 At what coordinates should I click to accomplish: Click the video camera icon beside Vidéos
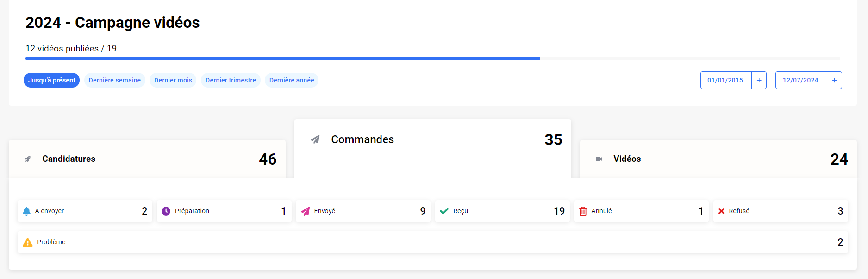tap(599, 159)
